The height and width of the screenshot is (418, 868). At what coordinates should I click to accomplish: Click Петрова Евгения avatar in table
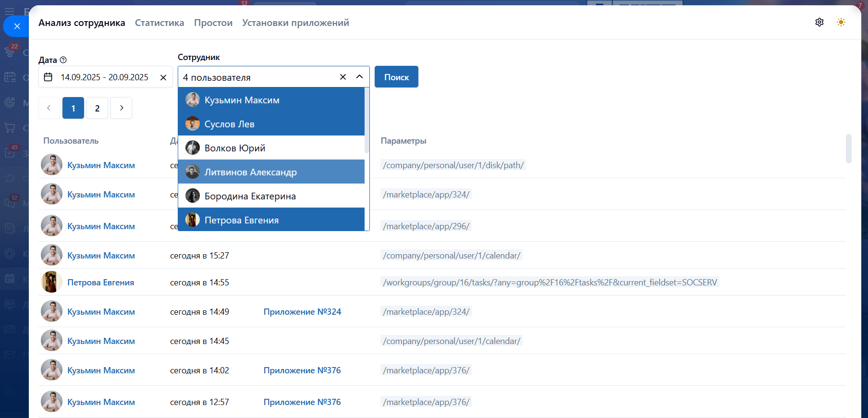coord(51,283)
